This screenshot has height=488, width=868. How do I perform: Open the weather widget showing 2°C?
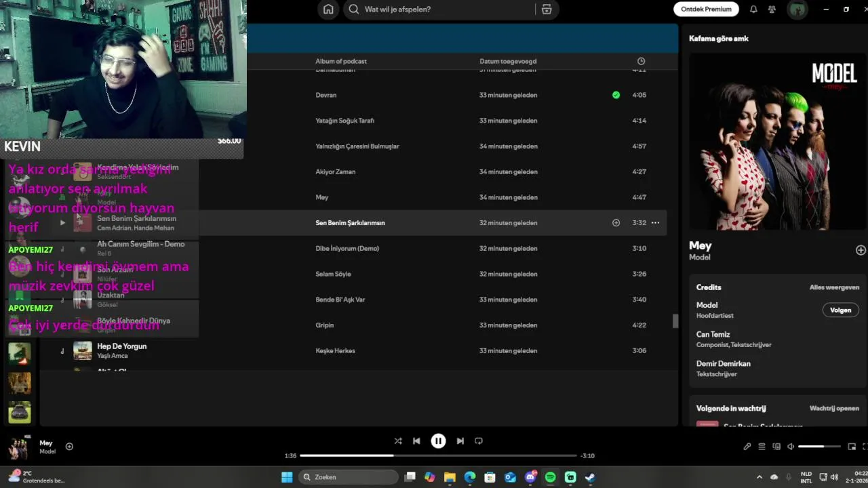(x=37, y=477)
